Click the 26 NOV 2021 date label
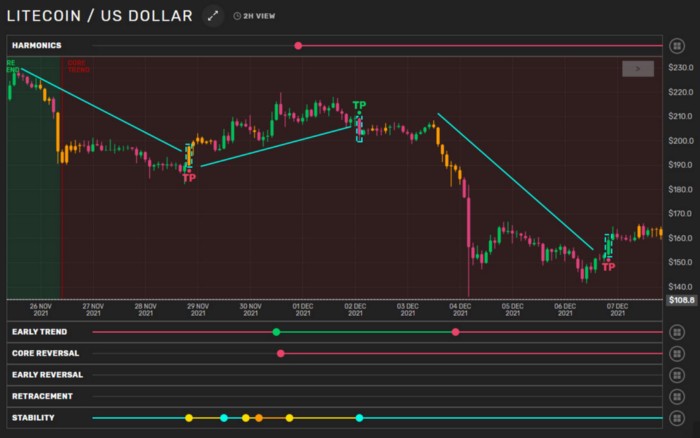 [41, 310]
